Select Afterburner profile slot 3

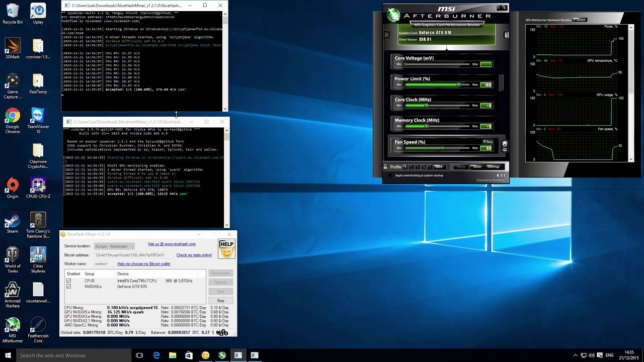[x=418, y=167]
